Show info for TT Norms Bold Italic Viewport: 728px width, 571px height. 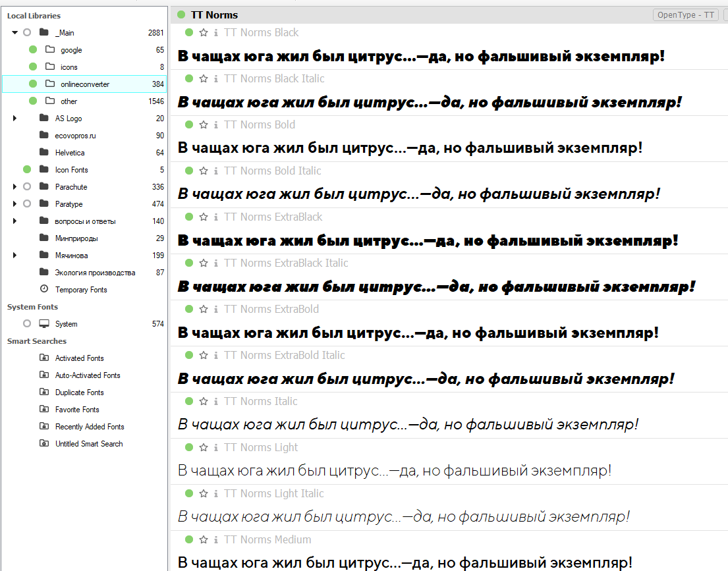216,171
